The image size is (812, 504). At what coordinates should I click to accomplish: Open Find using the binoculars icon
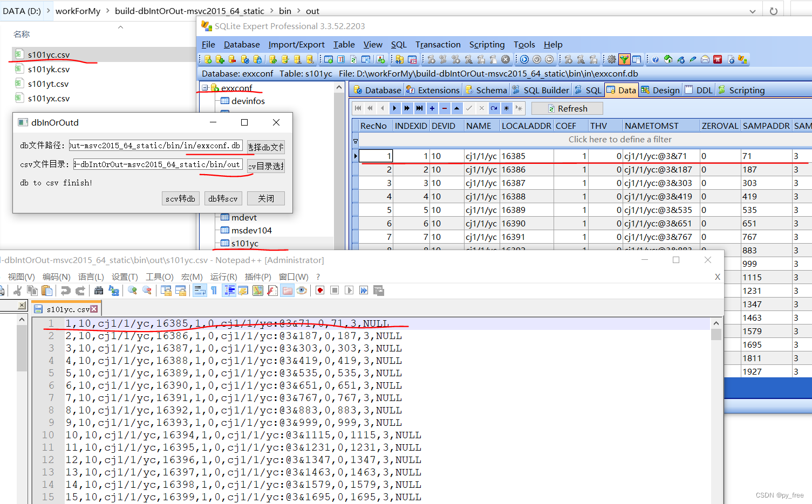tap(99, 291)
